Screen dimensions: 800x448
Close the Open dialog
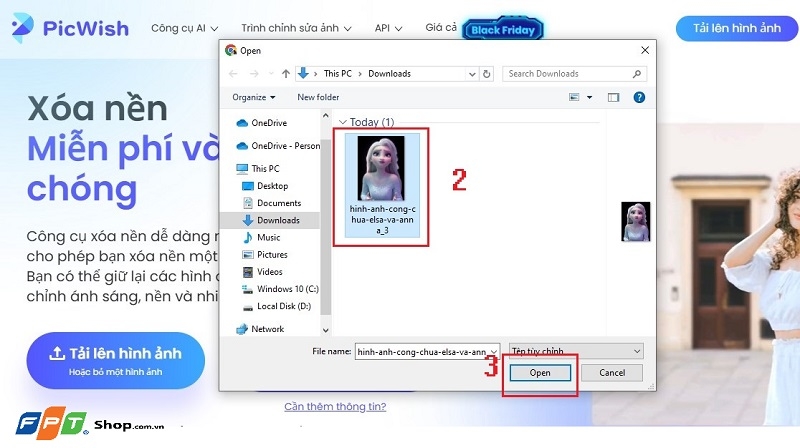click(645, 50)
